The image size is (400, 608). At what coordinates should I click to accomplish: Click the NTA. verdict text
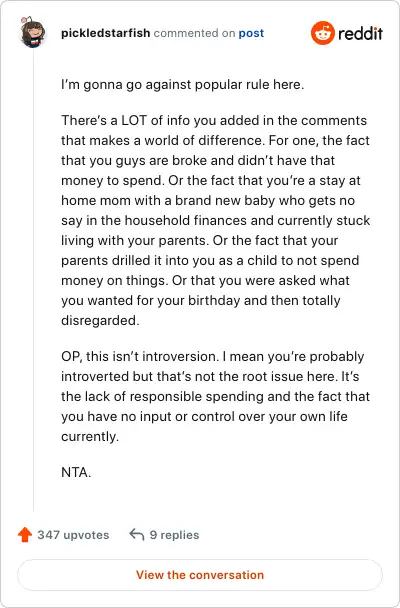pyautogui.click(x=76, y=472)
